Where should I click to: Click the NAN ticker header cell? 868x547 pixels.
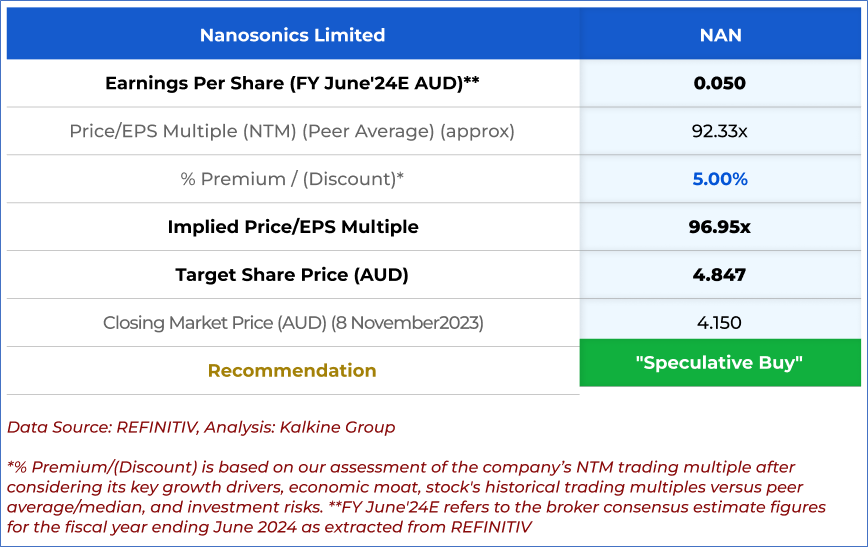point(720,35)
